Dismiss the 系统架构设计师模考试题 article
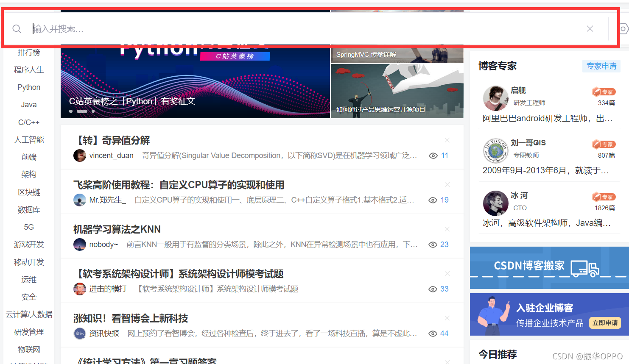The height and width of the screenshot is (364, 629). point(447,273)
